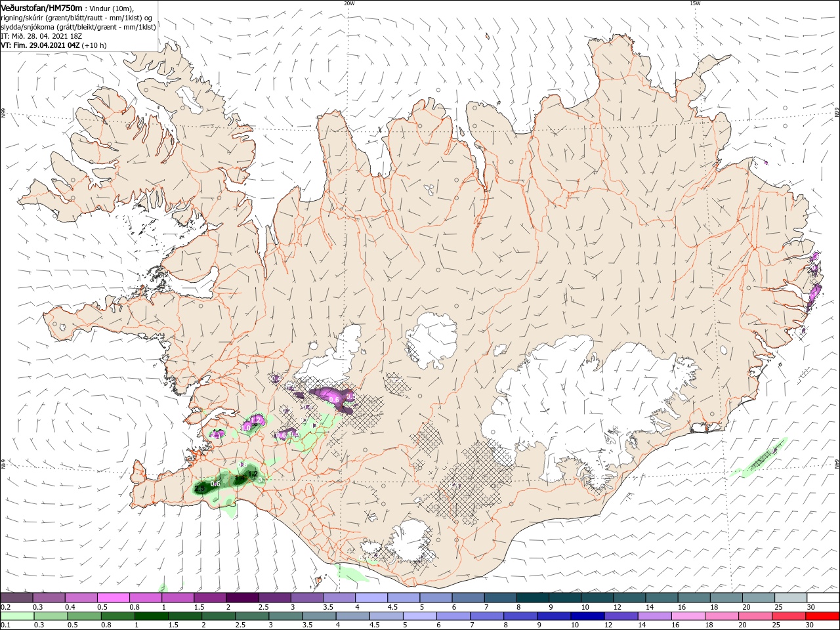Pick rain legend swatch between 10 and 12
Screen dimensions: 840x630
[x=587, y=616]
